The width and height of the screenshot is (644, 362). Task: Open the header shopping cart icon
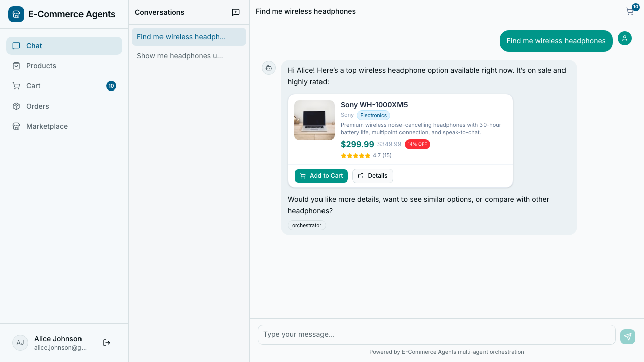coord(629,11)
